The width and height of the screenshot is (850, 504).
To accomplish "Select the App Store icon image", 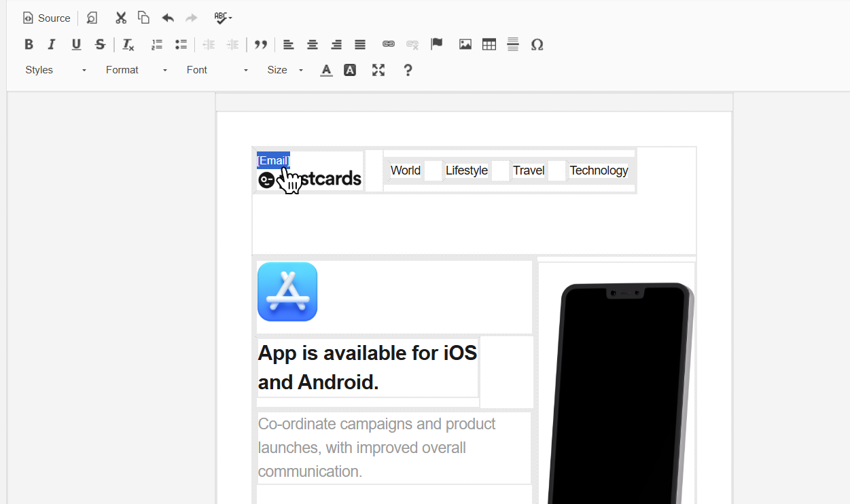I will 287,291.
